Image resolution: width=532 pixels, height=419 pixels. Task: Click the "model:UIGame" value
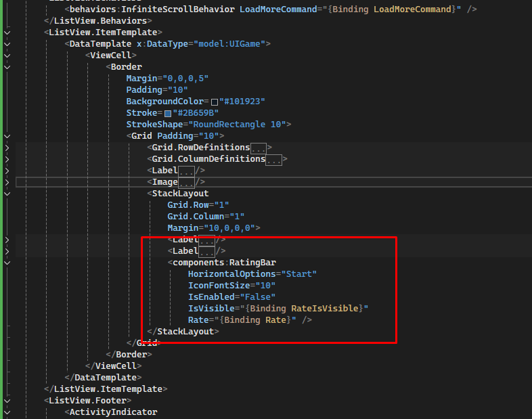[x=229, y=44]
